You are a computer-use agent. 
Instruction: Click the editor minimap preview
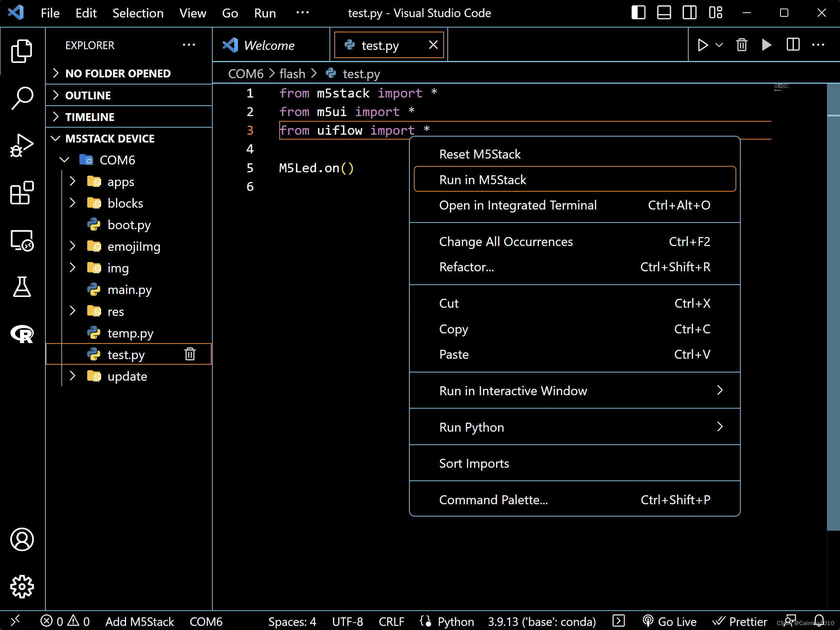[x=782, y=87]
